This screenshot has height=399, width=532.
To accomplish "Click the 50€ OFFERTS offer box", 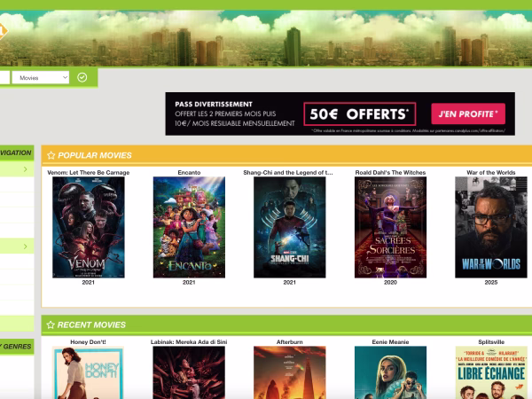I will pos(359,113).
